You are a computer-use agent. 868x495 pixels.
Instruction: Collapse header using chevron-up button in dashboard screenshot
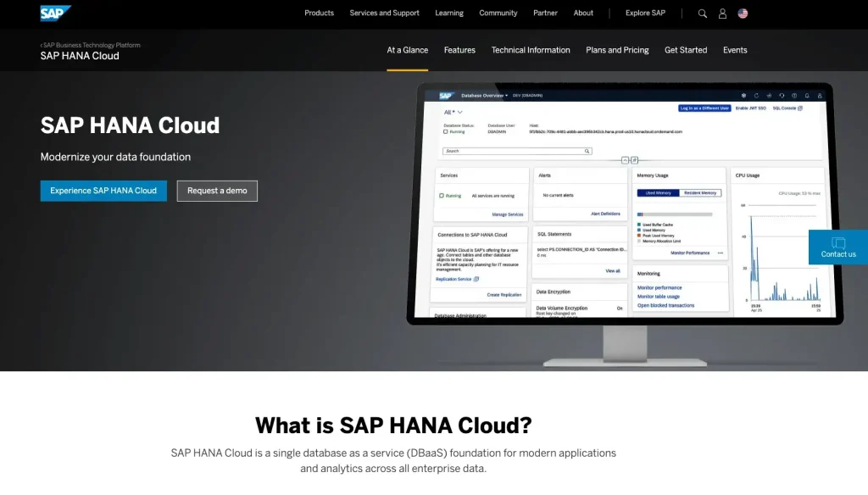(x=625, y=160)
